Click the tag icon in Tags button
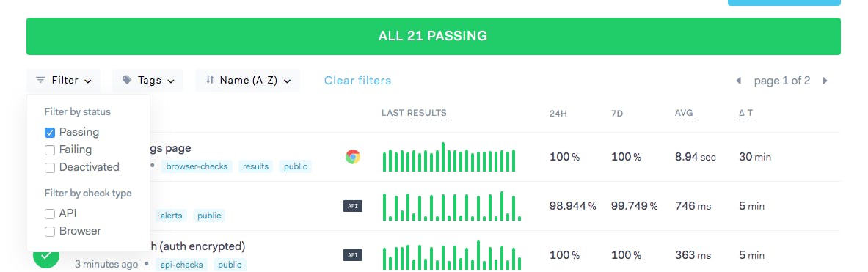Screen dimensions: 868x272 click(128, 80)
